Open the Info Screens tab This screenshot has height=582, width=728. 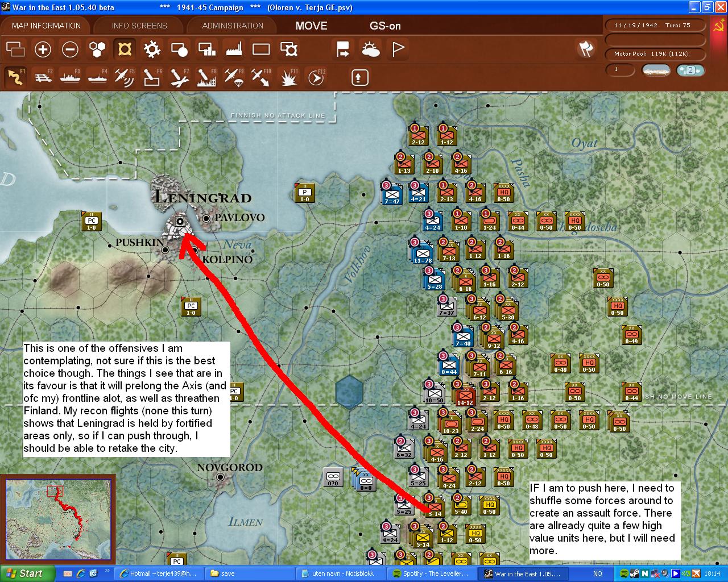(x=139, y=26)
